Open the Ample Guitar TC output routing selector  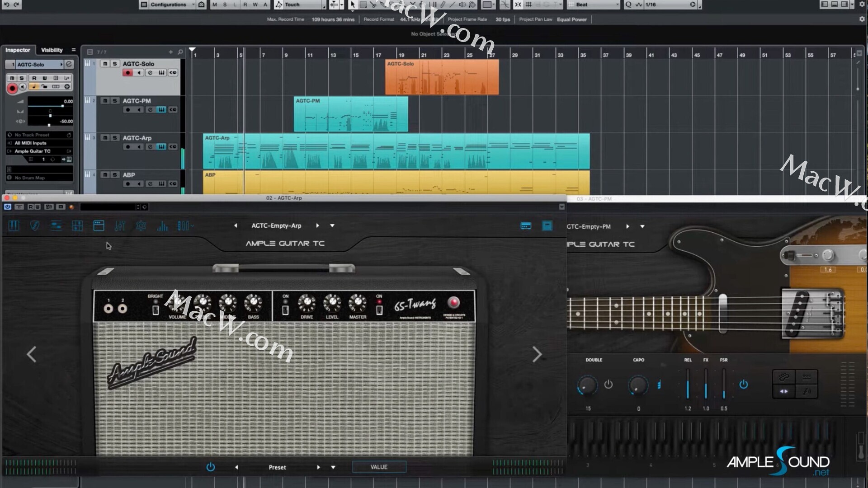[39, 151]
